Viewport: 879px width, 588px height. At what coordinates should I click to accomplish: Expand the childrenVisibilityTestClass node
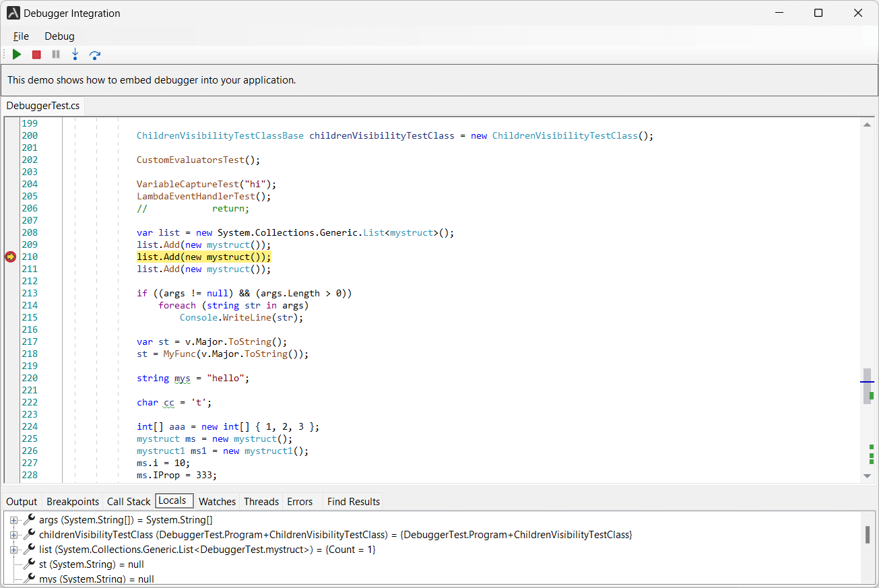coord(13,535)
